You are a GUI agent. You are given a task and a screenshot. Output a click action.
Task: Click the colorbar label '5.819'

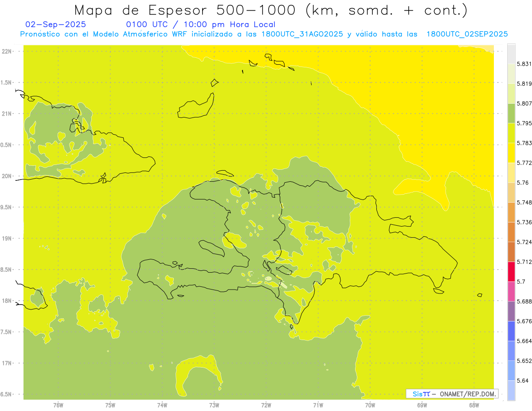pyautogui.click(x=524, y=83)
